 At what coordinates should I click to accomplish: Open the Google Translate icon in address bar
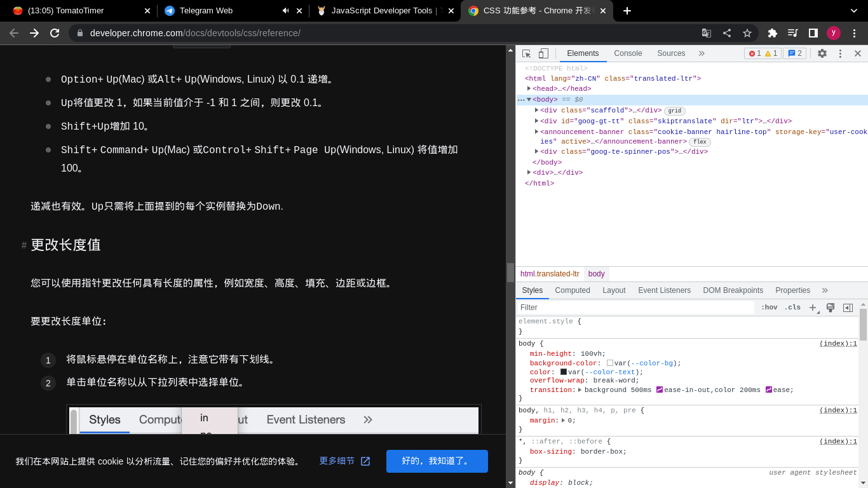pos(707,33)
